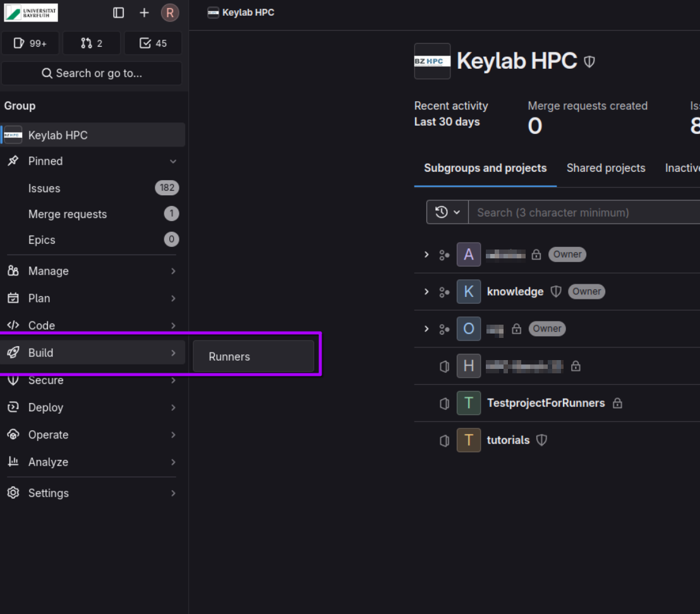Image resolution: width=700 pixels, height=614 pixels.
Task: Click the subgroup icon in A row
Action: tap(444, 255)
